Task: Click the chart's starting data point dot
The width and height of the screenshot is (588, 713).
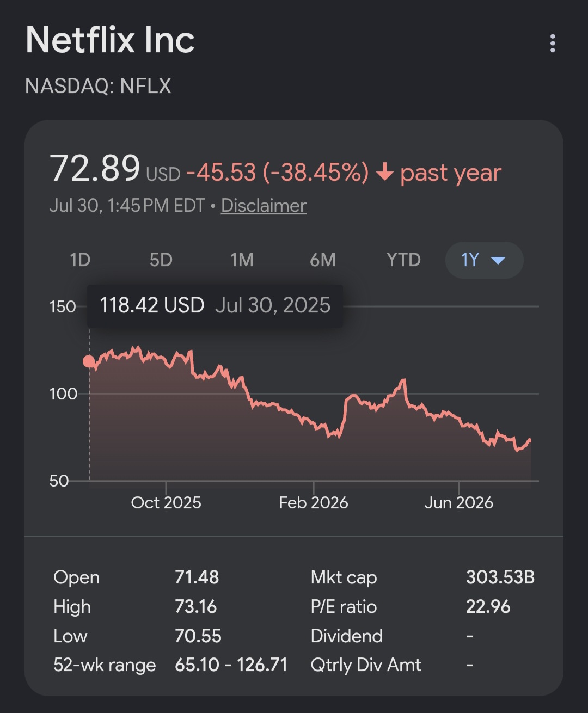Action: click(x=89, y=361)
